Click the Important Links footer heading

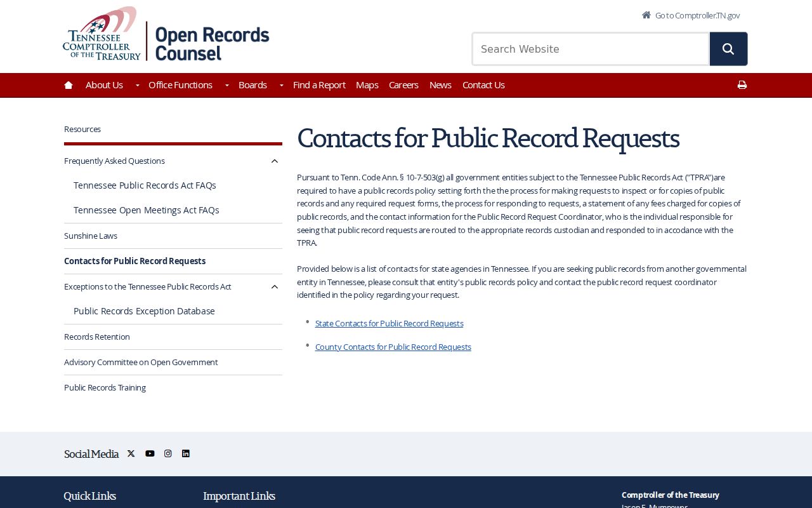click(x=239, y=496)
